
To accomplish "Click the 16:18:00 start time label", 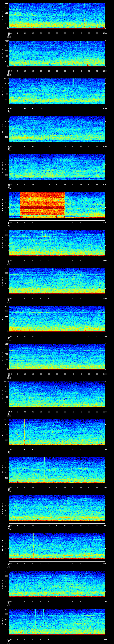I will coord(9,184).
